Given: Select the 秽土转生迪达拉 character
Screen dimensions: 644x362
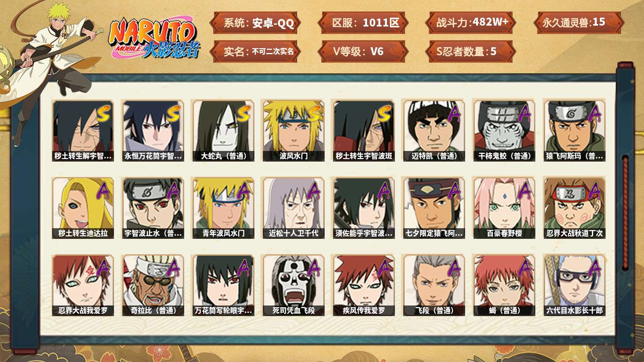Looking at the screenshot, I should point(83,208).
